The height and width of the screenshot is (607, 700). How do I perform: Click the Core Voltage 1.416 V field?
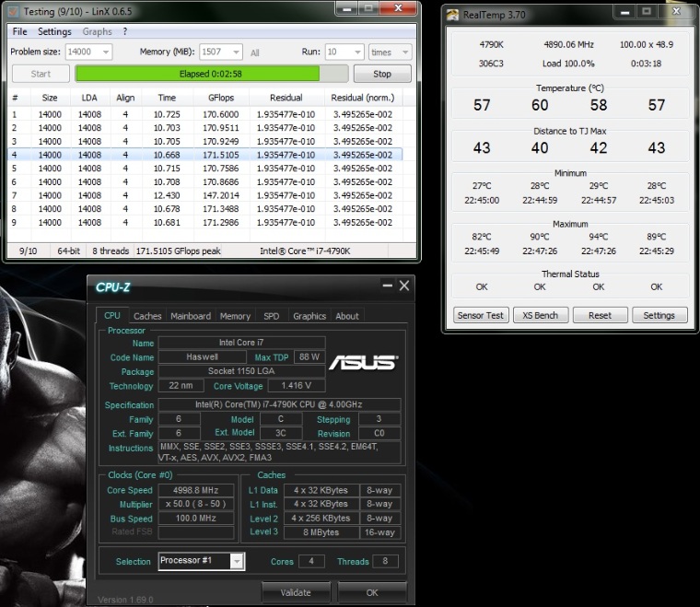click(296, 386)
